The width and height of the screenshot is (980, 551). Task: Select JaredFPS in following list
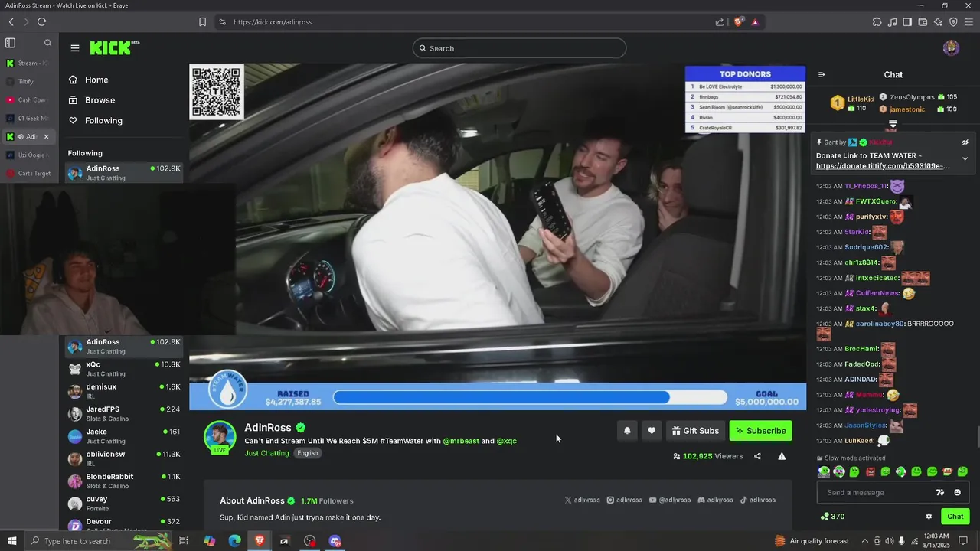pos(124,414)
